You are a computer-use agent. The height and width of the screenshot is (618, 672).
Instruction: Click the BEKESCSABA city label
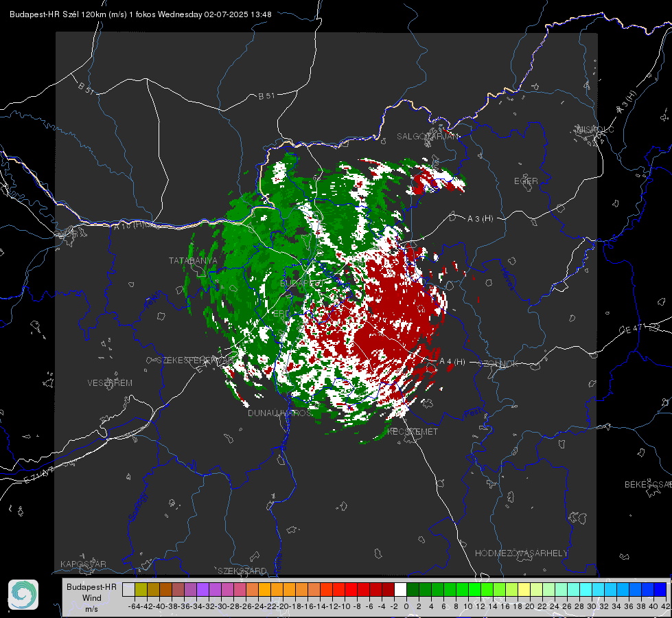(x=648, y=484)
